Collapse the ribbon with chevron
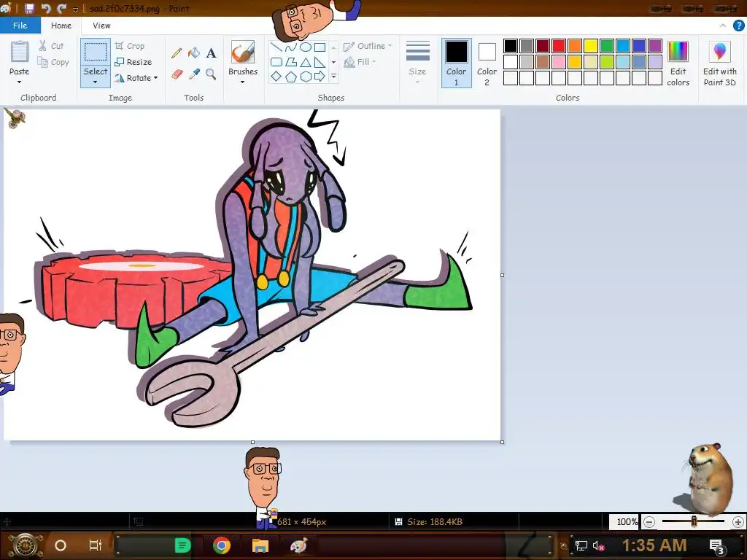Screen dimensions: 747x560 click(723, 26)
